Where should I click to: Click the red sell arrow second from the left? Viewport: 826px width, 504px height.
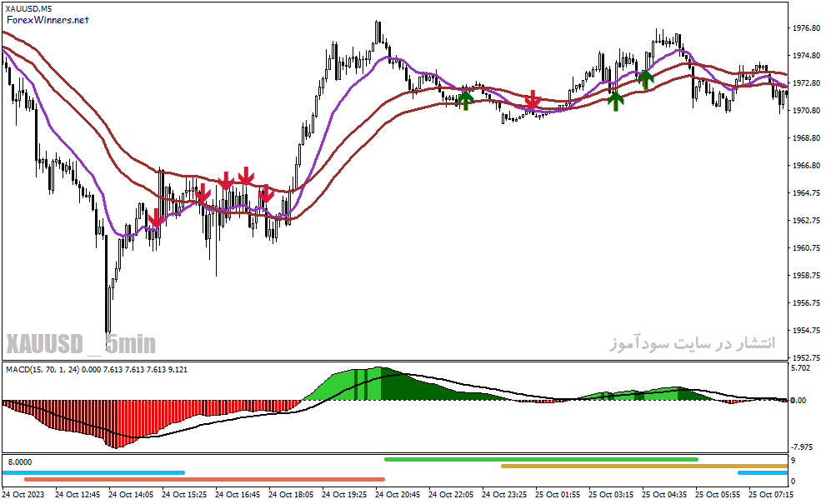click(x=203, y=192)
